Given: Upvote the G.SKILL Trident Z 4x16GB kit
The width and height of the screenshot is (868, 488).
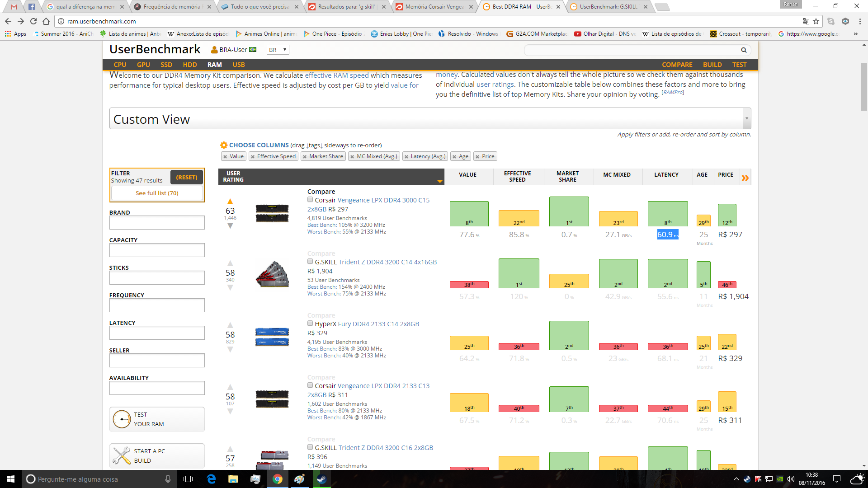Looking at the screenshot, I should [x=230, y=263].
